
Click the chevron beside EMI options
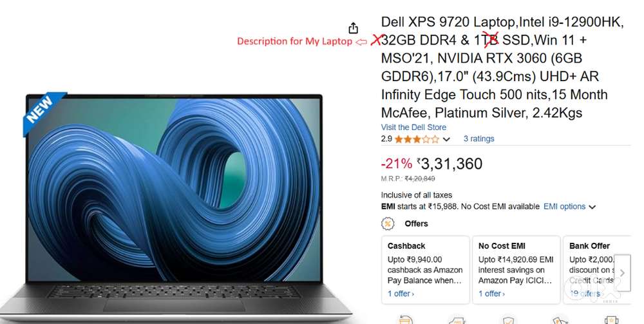(592, 207)
